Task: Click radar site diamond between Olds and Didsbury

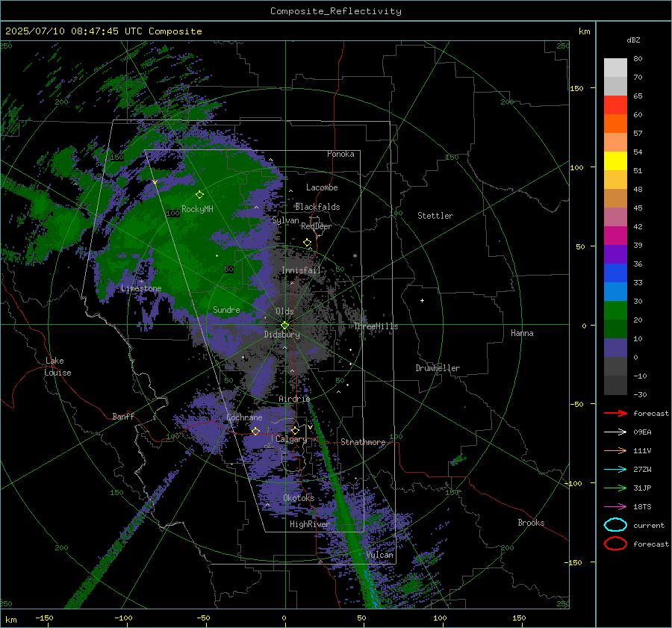Action: (x=284, y=326)
